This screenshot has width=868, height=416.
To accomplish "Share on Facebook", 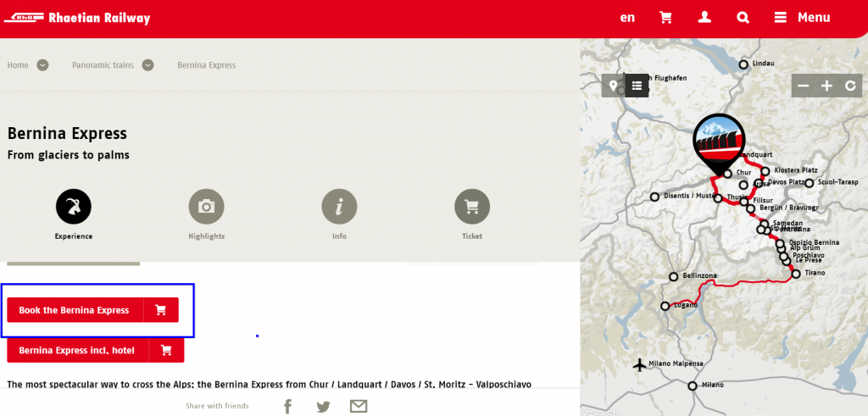I will [288, 407].
